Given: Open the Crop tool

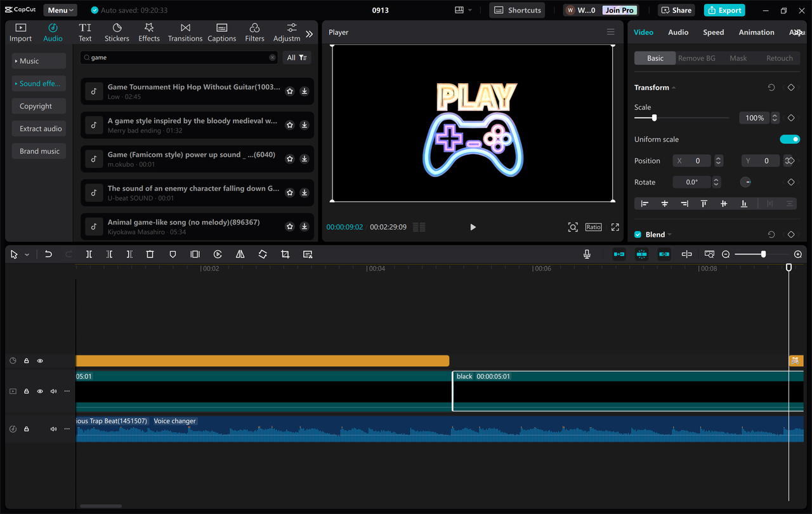Looking at the screenshot, I should coord(285,254).
